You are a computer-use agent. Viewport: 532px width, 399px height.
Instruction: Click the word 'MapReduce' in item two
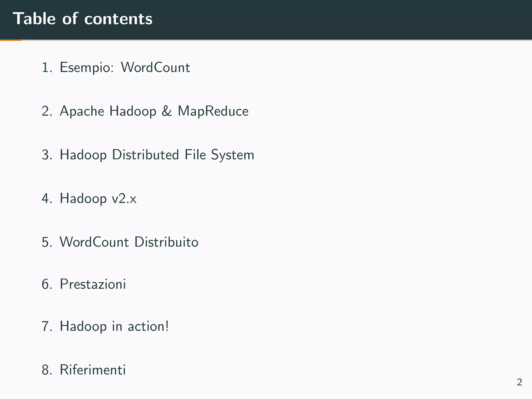coord(213,111)
